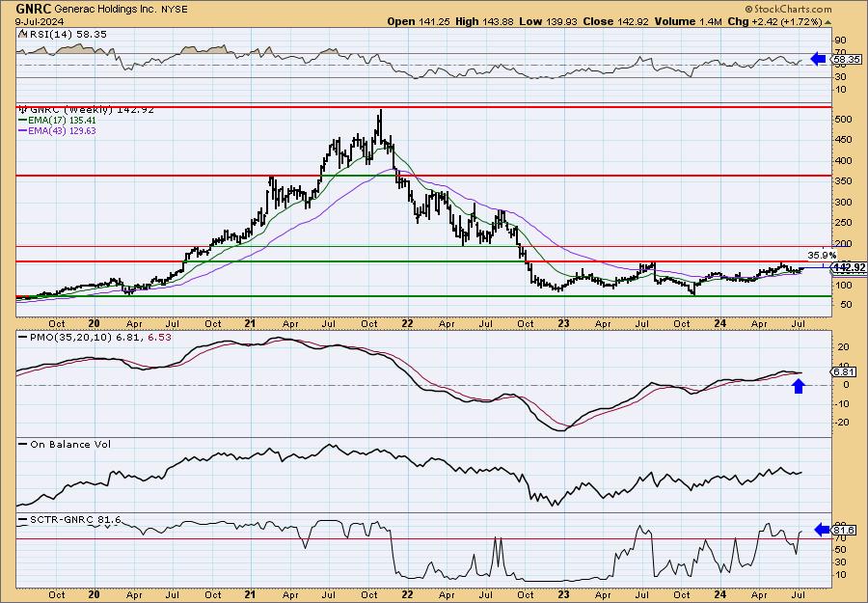Image resolution: width=868 pixels, height=603 pixels.
Task: Click the NYSE exchange label
Action: (x=173, y=10)
